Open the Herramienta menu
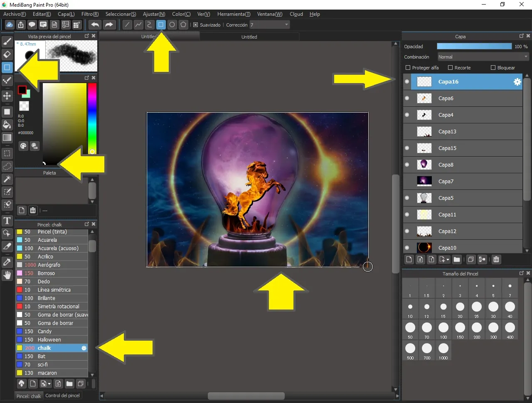The width and height of the screenshot is (532, 403). click(234, 14)
